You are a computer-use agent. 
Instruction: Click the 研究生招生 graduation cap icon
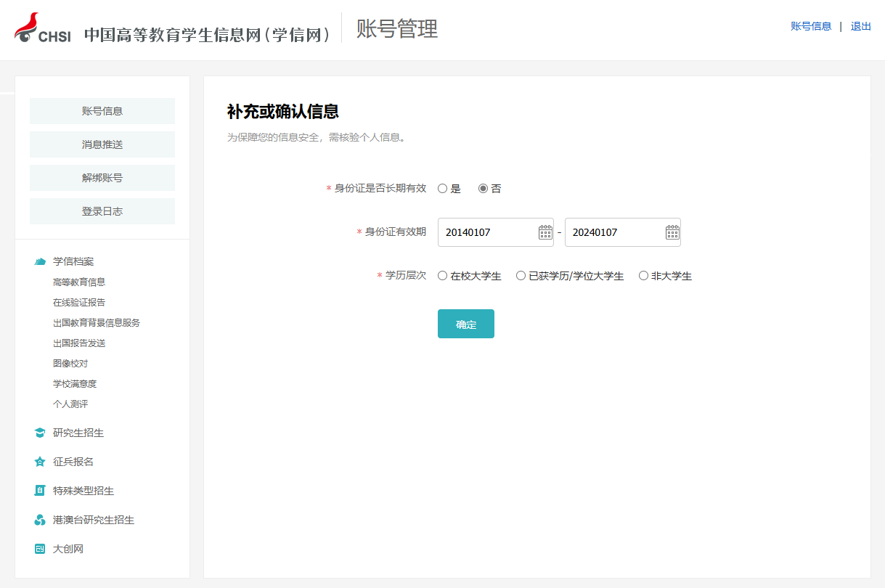[40, 433]
